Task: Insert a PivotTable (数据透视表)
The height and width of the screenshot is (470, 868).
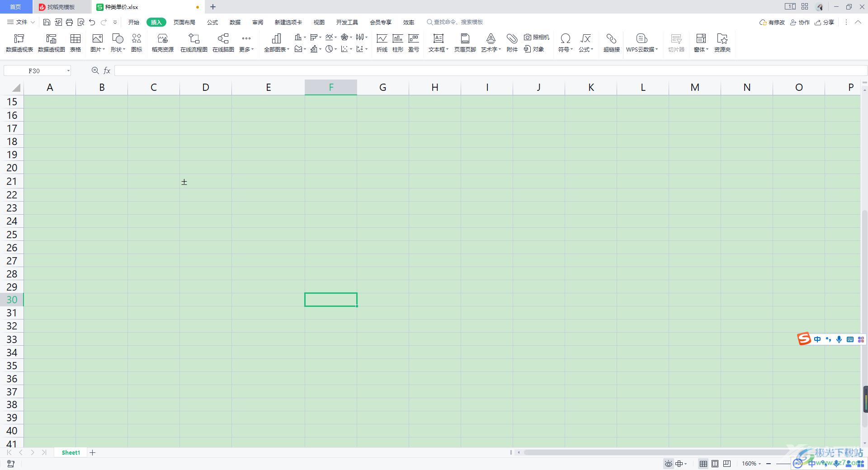Action: (19, 43)
